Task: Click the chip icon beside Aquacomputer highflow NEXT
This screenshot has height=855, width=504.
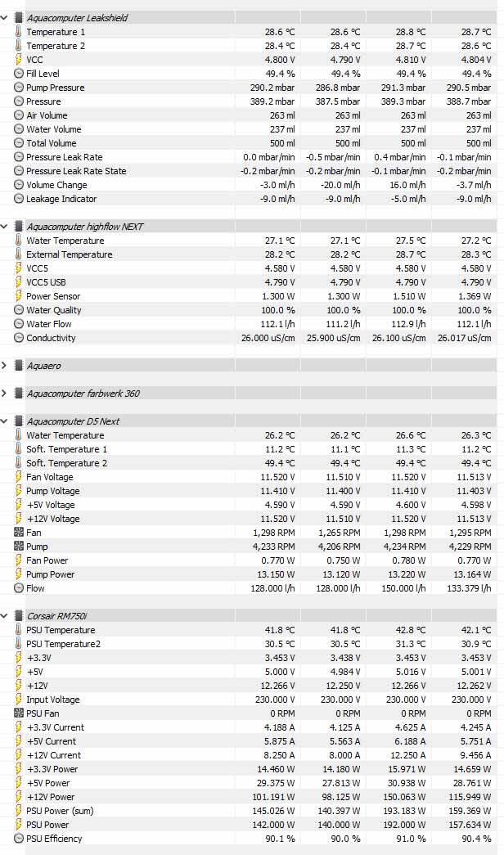Action: [19, 227]
